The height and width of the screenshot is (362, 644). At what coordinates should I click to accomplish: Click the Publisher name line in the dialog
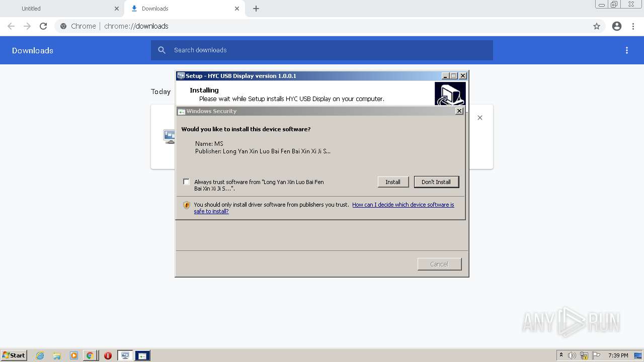click(263, 151)
